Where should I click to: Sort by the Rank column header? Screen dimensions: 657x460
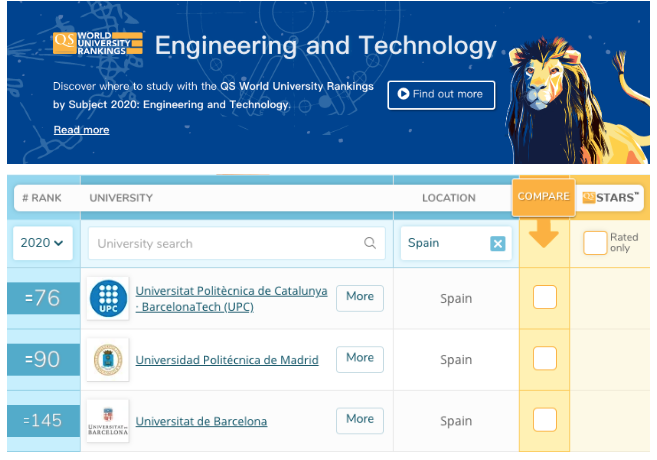click(x=41, y=198)
